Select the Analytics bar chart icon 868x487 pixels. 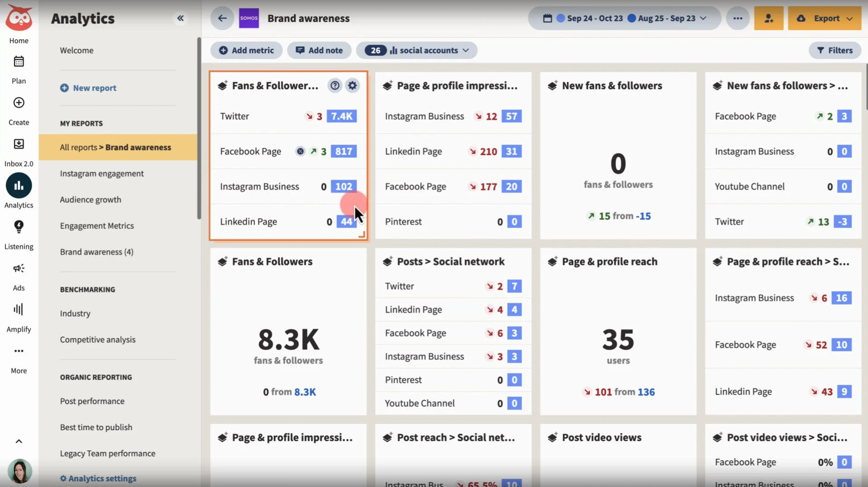click(19, 185)
